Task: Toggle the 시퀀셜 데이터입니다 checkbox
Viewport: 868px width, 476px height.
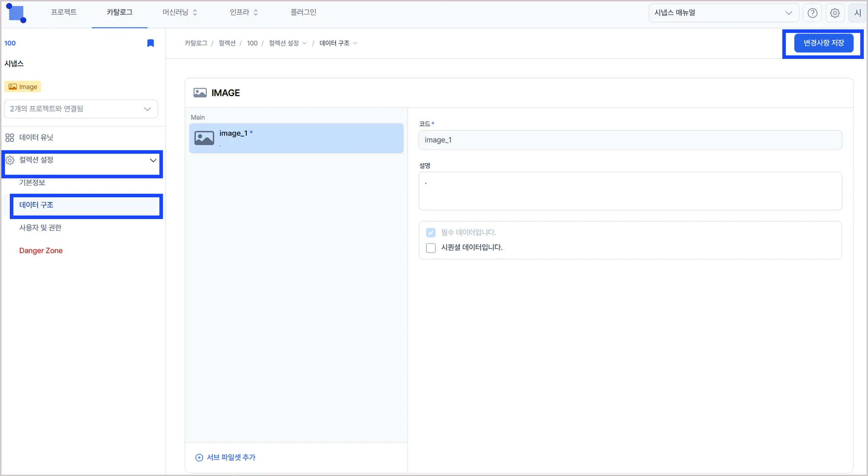Action: tap(431, 248)
